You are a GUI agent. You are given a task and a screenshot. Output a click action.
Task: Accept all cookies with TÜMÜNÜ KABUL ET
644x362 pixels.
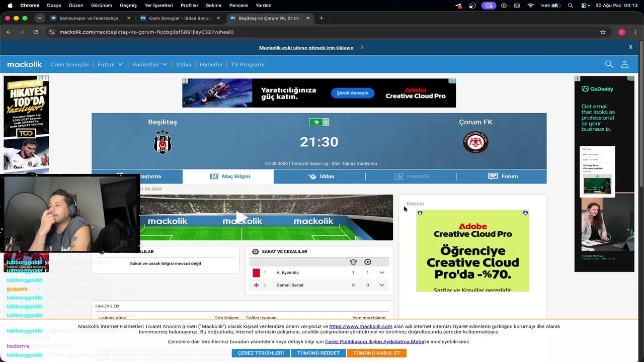click(x=377, y=353)
